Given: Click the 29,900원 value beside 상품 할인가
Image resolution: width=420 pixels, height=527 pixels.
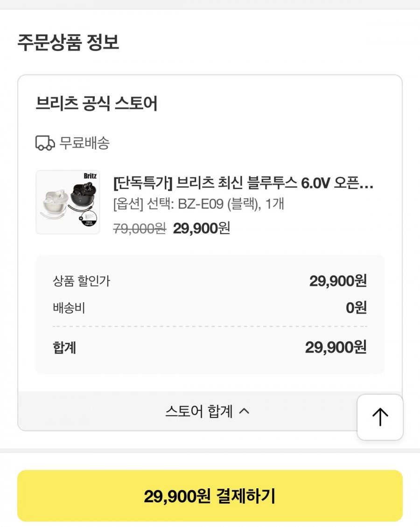Looking at the screenshot, I should click(338, 281).
